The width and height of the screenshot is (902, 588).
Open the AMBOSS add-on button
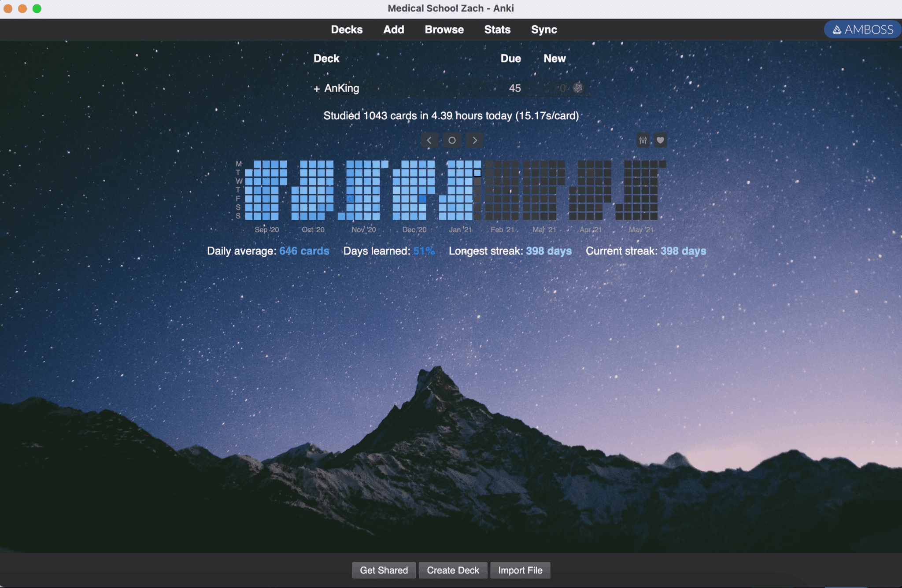[862, 30]
